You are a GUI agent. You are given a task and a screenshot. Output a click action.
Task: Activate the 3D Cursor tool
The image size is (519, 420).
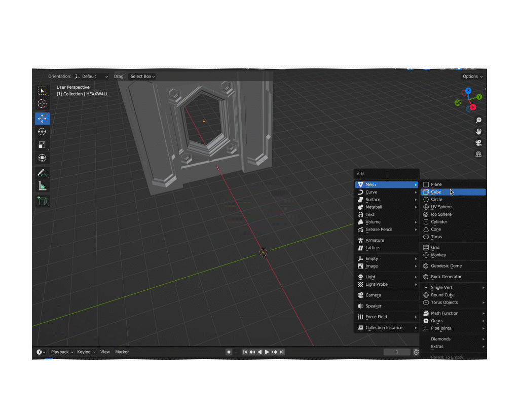pyautogui.click(x=43, y=103)
